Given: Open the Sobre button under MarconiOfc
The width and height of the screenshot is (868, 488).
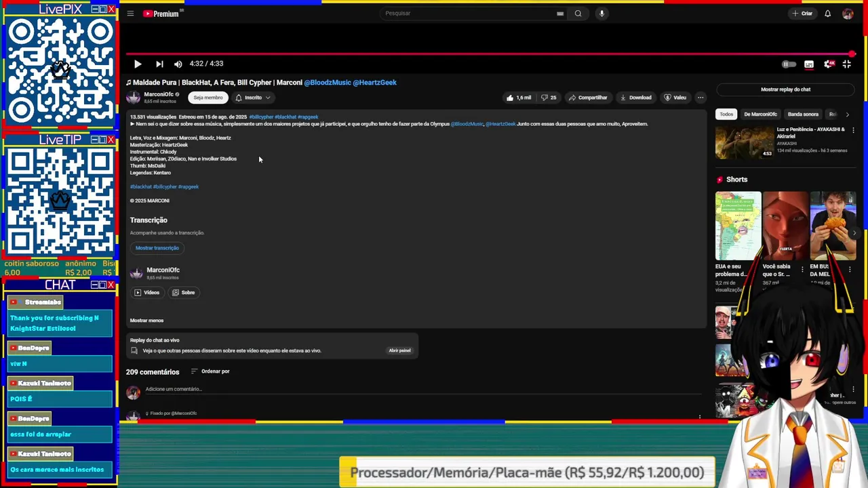Looking at the screenshot, I should tap(184, 293).
